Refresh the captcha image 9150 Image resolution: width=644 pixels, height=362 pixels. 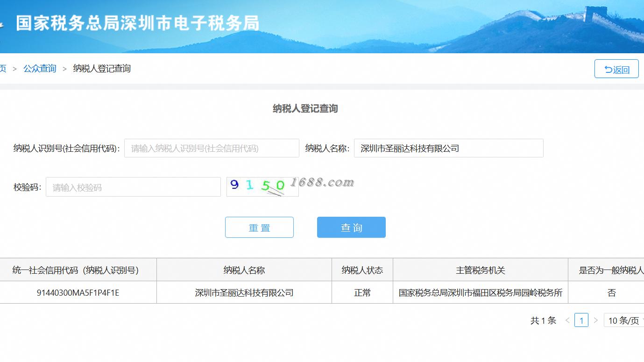tap(262, 187)
